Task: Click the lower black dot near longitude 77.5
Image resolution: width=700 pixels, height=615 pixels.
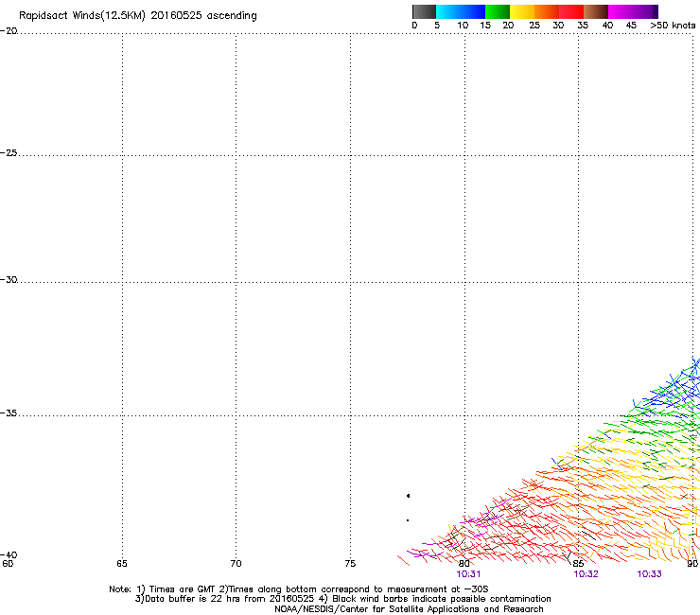Action: (408, 520)
